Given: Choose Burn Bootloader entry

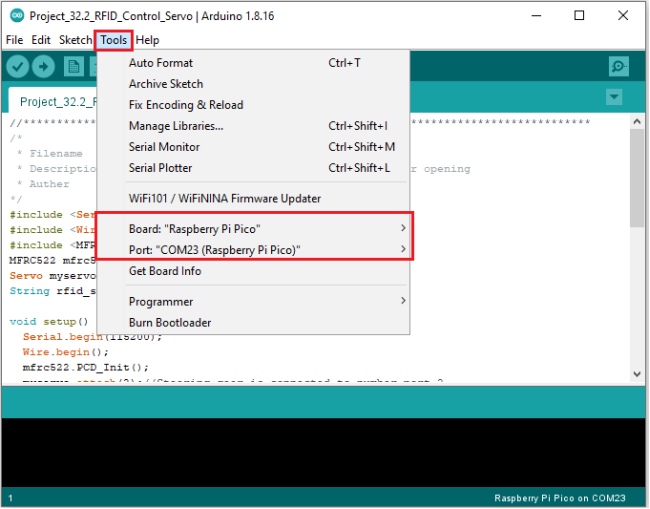Looking at the screenshot, I should 253,323.
